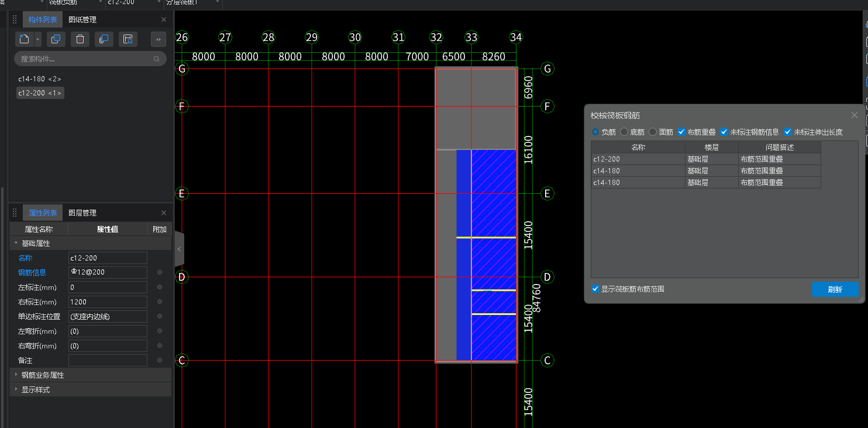
Task: Click the save component to library icon
Action: click(128, 39)
